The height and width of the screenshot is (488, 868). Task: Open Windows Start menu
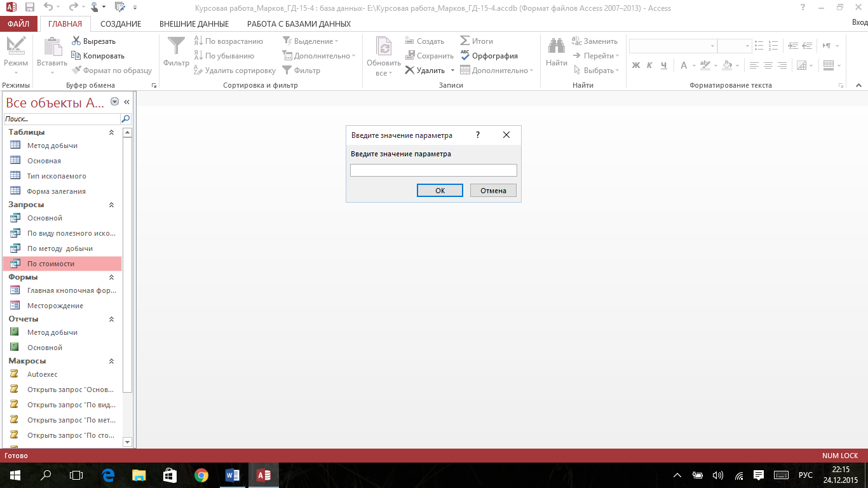15,475
